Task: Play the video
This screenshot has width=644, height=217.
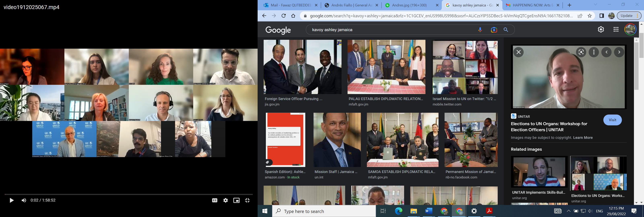Action: pos(11,200)
